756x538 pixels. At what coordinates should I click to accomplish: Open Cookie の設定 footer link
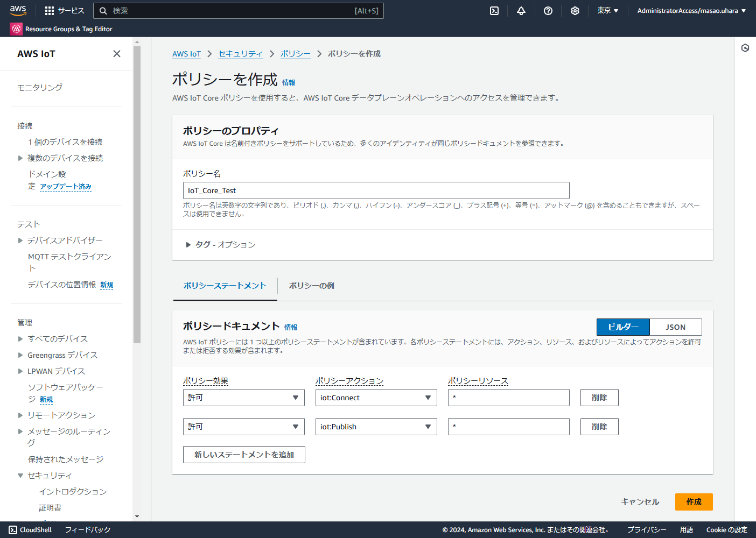(727, 530)
